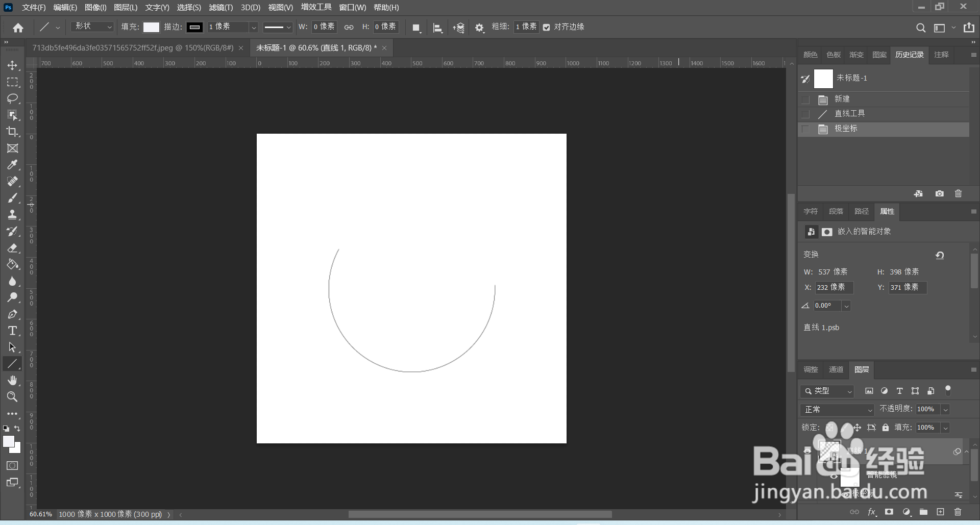This screenshot has height=525, width=980.
Task: Add layer mask icon
Action: coord(889,512)
